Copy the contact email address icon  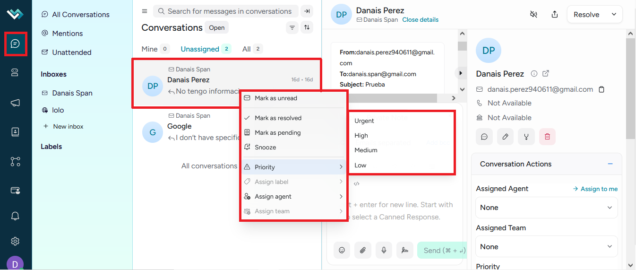click(601, 89)
